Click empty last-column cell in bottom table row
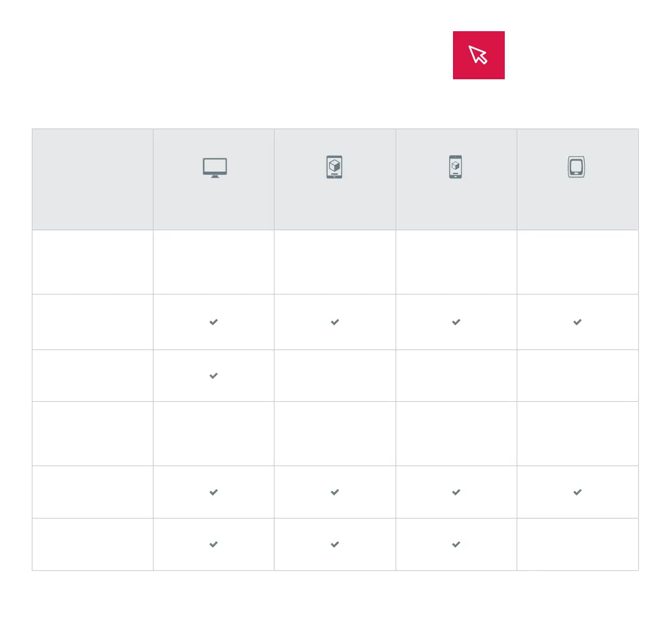This screenshot has height=619, width=672. click(577, 544)
